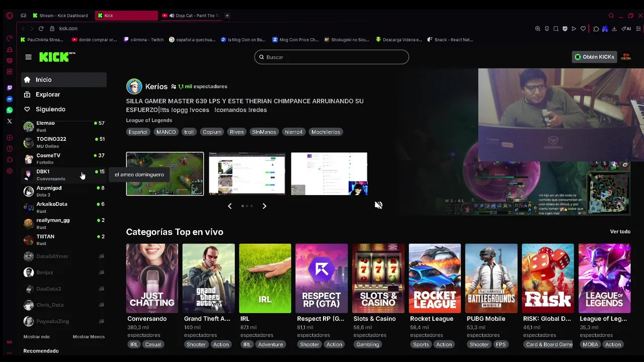Select the third carousel stream thumbnail

(x=329, y=173)
